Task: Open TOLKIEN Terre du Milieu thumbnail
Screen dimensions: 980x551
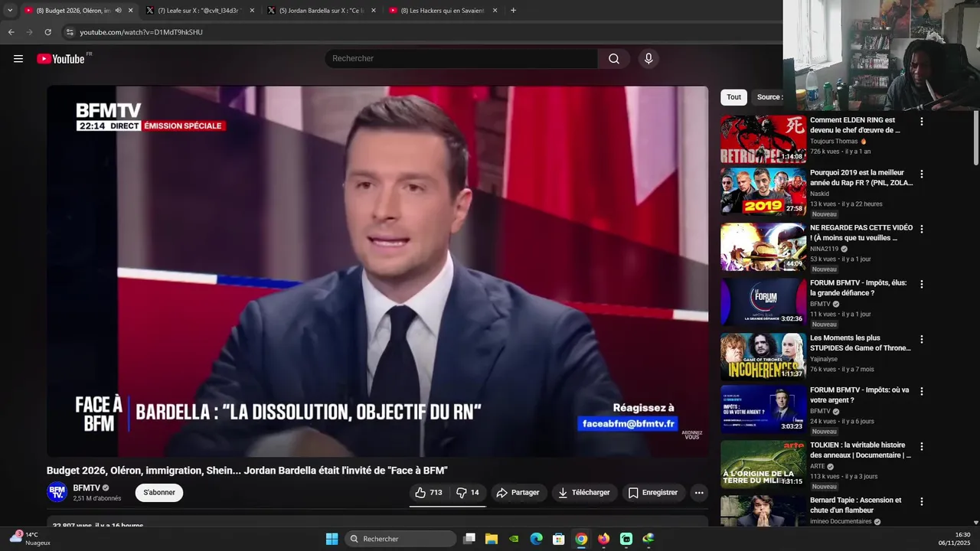Action: (763, 465)
